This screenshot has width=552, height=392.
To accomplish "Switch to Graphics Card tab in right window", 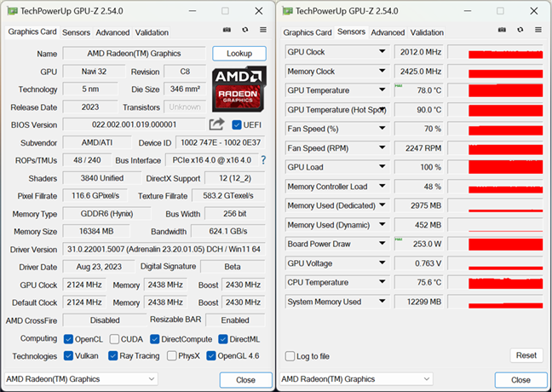I will tap(308, 32).
